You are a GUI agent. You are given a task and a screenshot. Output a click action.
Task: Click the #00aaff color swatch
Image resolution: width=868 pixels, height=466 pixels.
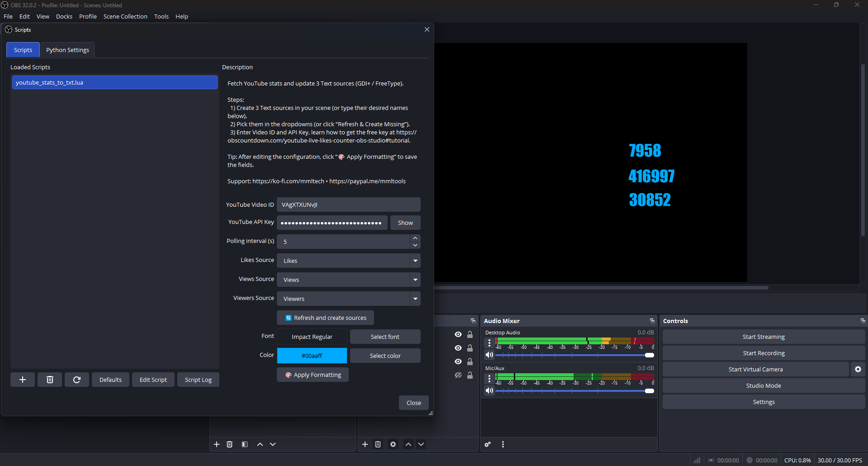pyautogui.click(x=312, y=356)
